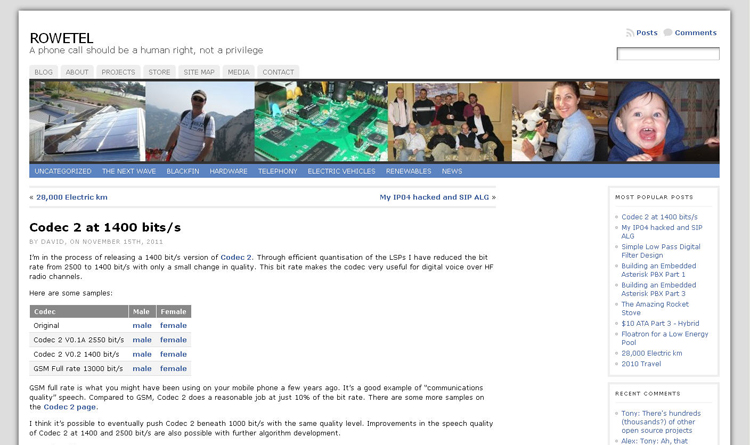The height and width of the screenshot is (445, 750).
Task: Click the green circuit board header image
Action: [x=320, y=121]
